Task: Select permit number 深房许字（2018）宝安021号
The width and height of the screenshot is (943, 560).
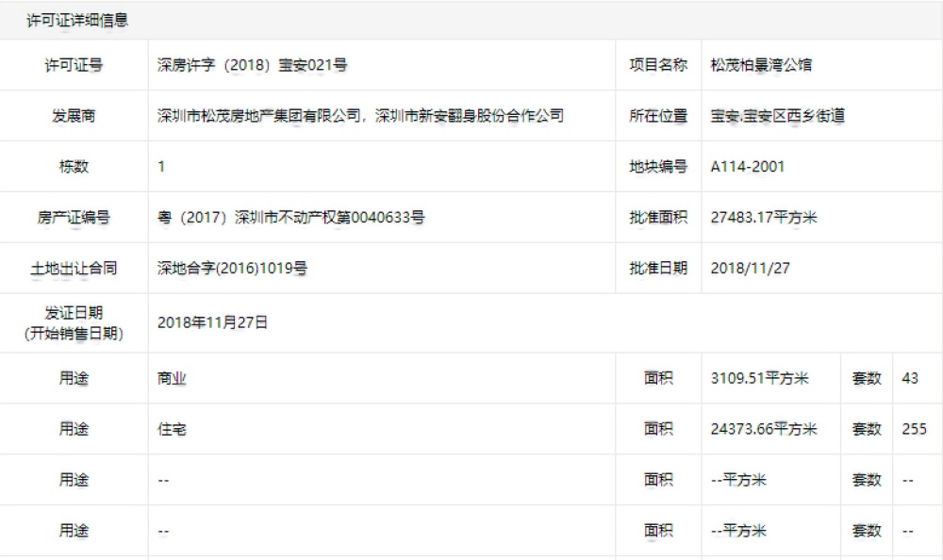Action: [x=252, y=65]
